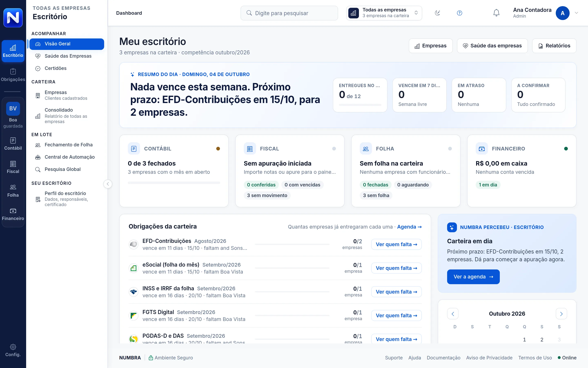The height and width of the screenshot is (368, 588).
Task: Open Config. gear at bottom of rail
Action: [13, 350]
